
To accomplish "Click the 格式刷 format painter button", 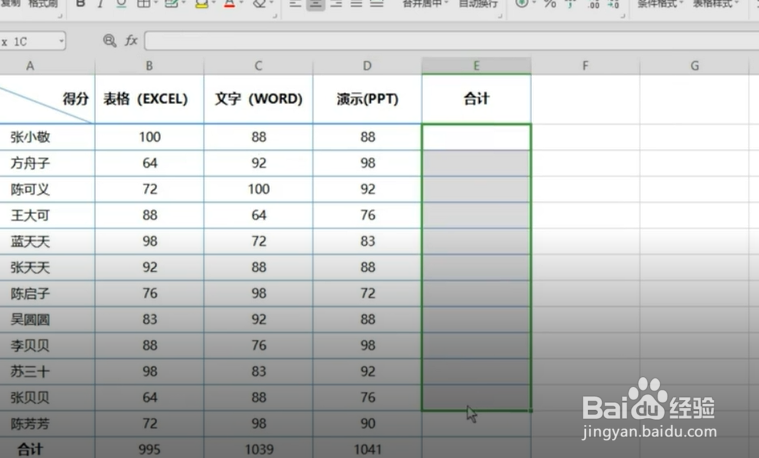I will coord(43,3).
